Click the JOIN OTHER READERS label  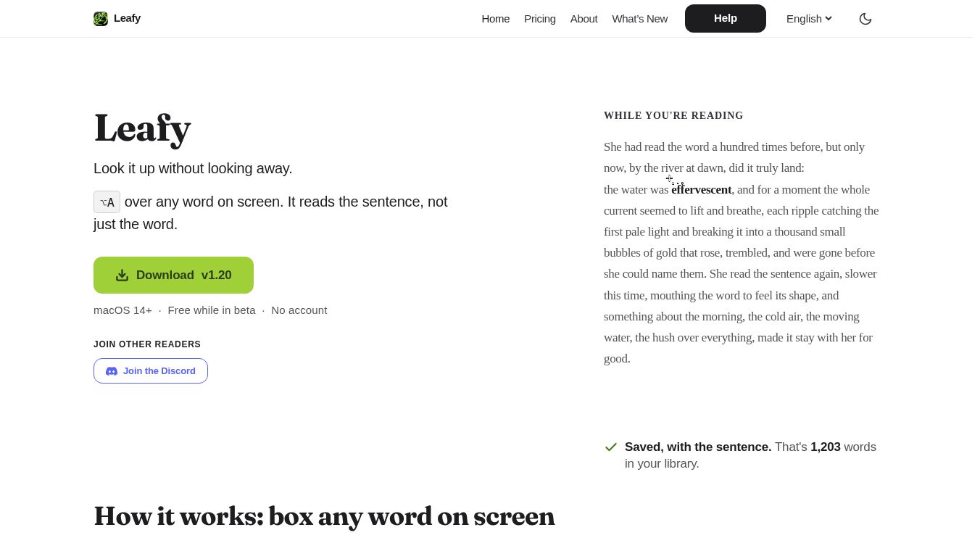(x=147, y=344)
